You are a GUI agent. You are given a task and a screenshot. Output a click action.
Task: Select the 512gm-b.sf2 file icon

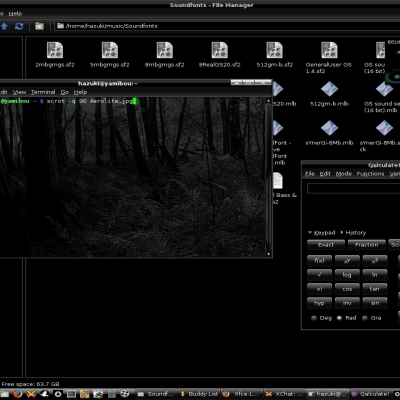[x=274, y=50]
